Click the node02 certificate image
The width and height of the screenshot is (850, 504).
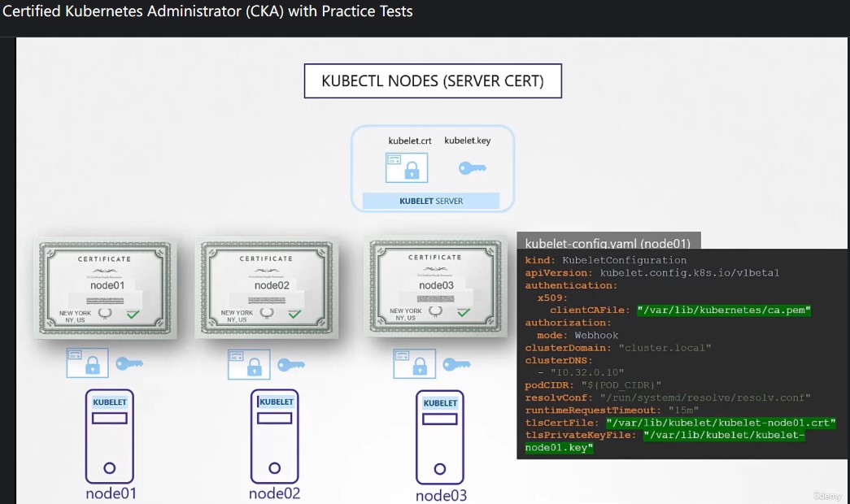266,288
